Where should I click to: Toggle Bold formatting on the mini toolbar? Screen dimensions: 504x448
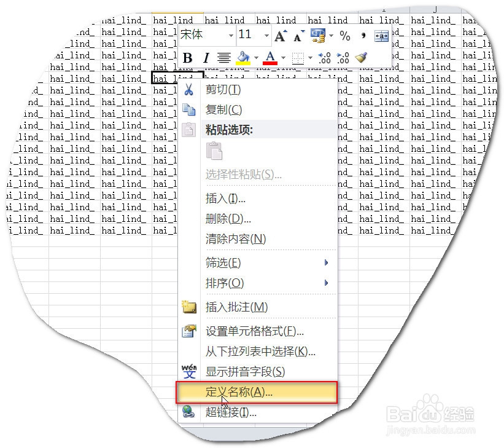(188, 58)
